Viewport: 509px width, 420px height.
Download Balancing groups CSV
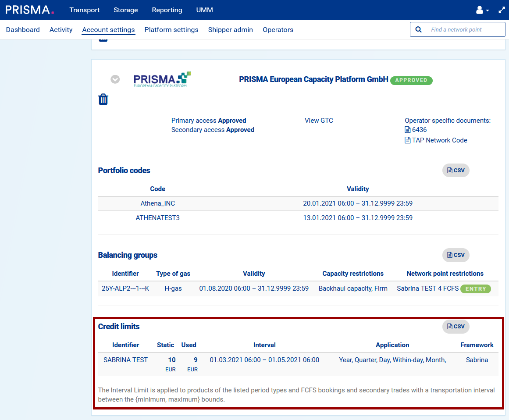456,255
